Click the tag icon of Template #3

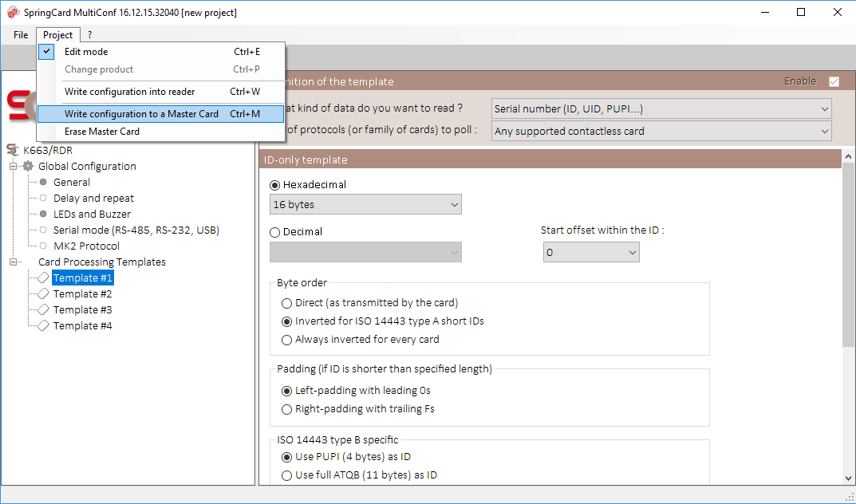(43, 310)
